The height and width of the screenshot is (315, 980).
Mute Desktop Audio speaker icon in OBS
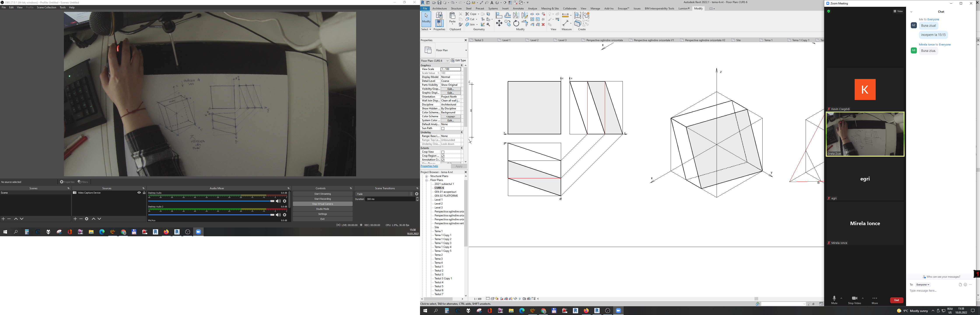click(278, 201)
